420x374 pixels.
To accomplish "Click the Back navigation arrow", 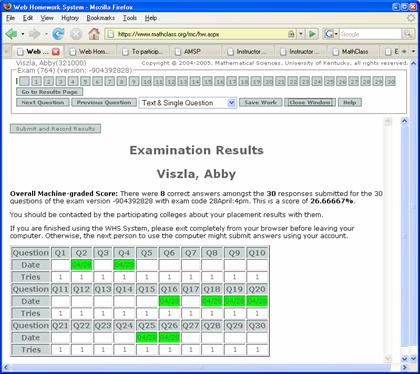I will [11, 34].
